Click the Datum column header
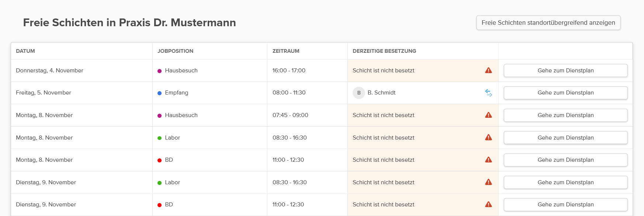 (25, 51)
